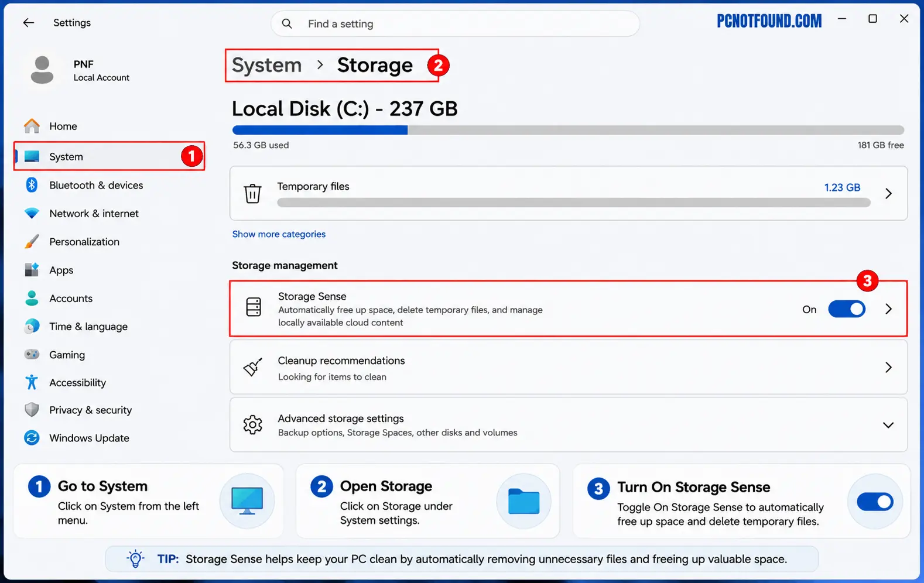
Task: Click the Gaming controller icon
Action: click(x=32, y=354)
